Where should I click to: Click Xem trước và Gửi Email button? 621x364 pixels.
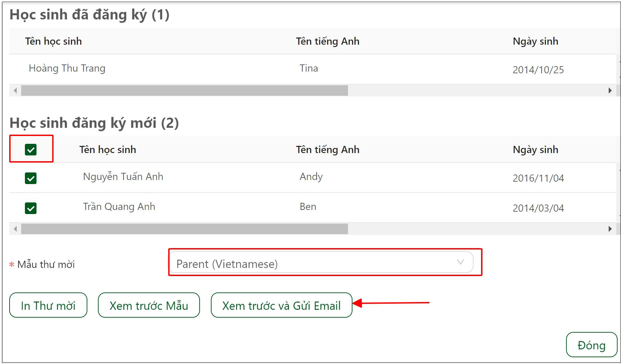point(281,306)
